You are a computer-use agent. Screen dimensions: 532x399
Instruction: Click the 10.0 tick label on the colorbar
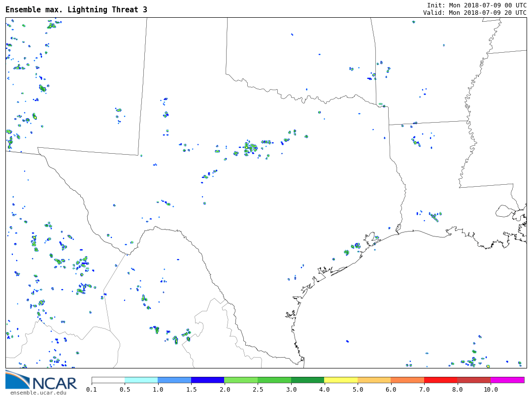(491, 389)
